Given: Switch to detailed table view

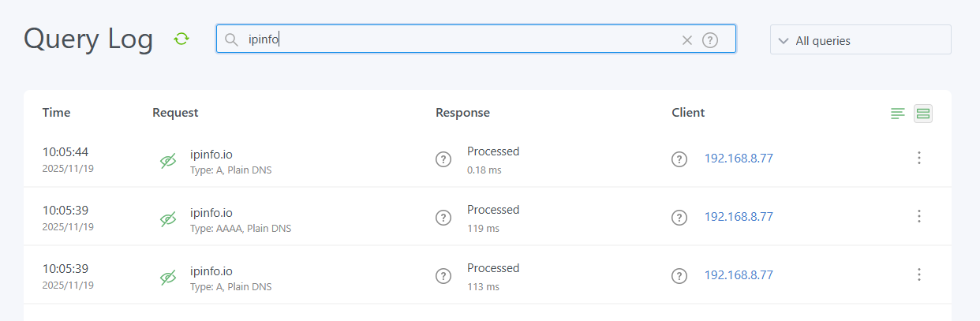Looking at the screenshot, I should click(x=923, y=114).
